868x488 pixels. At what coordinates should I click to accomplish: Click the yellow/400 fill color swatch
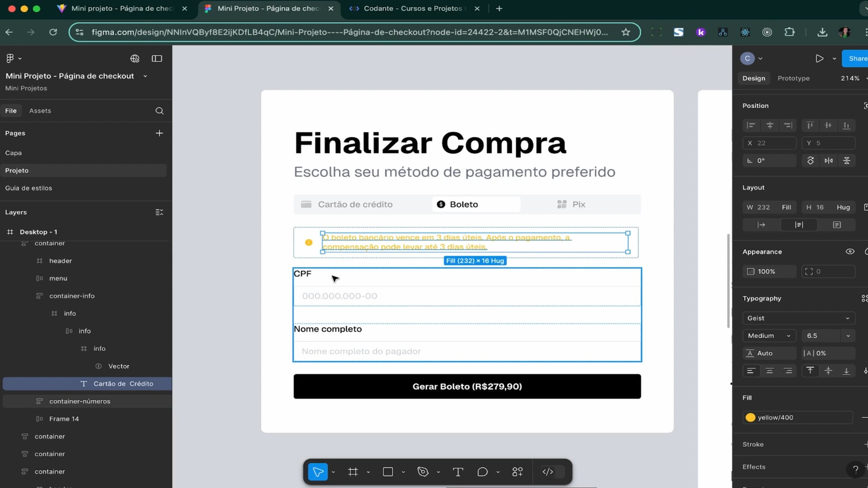point(750,418)
